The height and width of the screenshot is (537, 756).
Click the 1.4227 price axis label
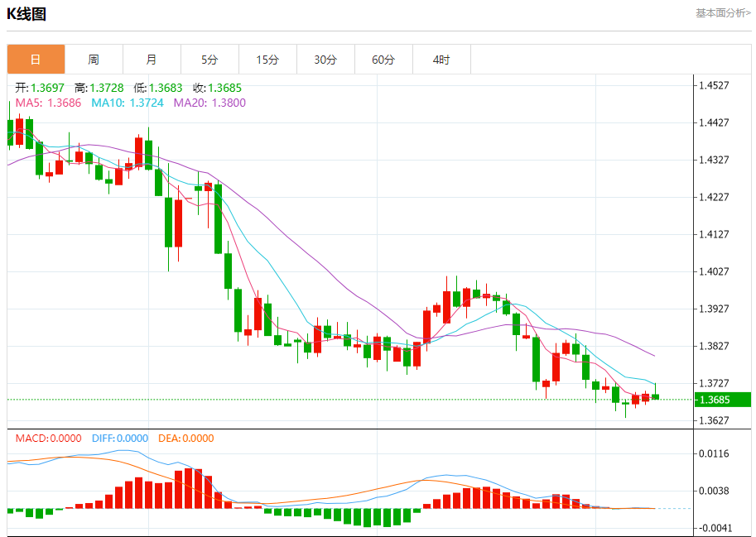pos(714,197)
